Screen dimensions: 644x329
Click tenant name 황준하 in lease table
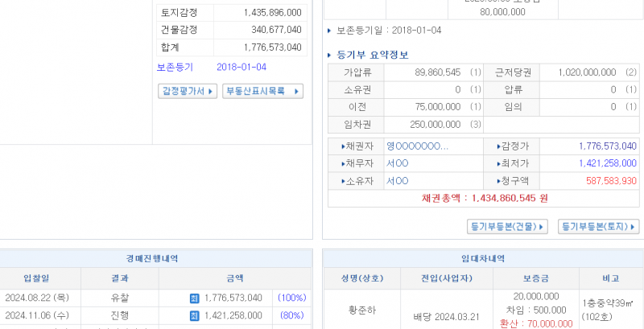tap(361, 310)
